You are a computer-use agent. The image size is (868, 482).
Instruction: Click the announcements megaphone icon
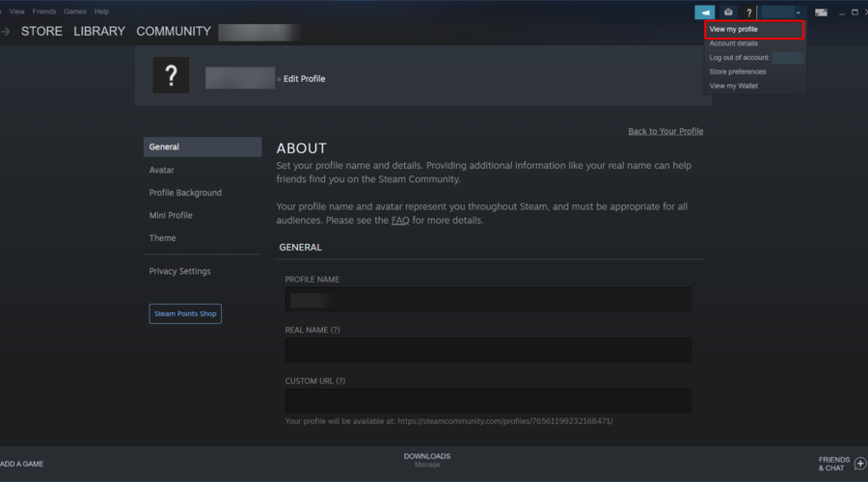tap(705, 13)
